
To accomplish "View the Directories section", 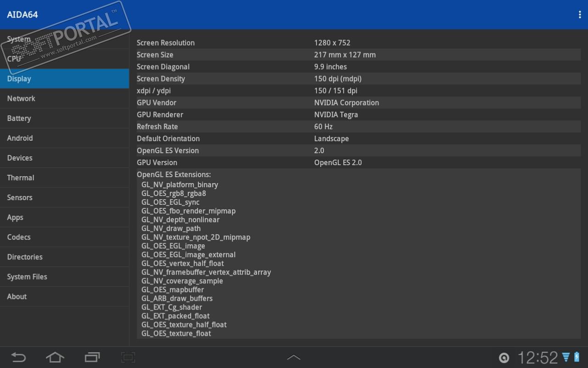I will click(x=64, y=257).
